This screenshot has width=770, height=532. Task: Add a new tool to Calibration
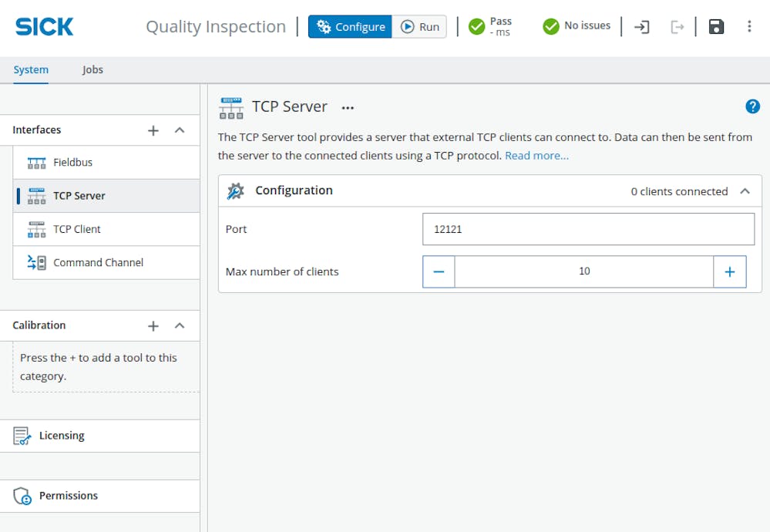click(x=153, y=325)
